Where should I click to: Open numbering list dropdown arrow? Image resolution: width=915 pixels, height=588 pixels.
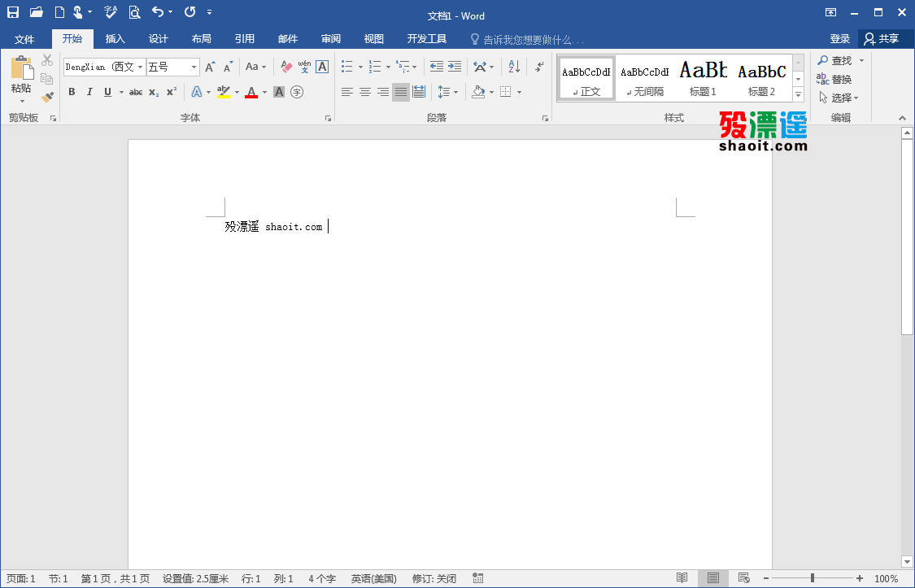click(388, 67)
